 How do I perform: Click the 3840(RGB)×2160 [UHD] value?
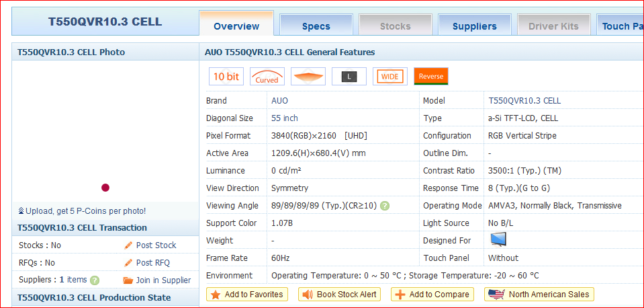[x=319, y=136]
